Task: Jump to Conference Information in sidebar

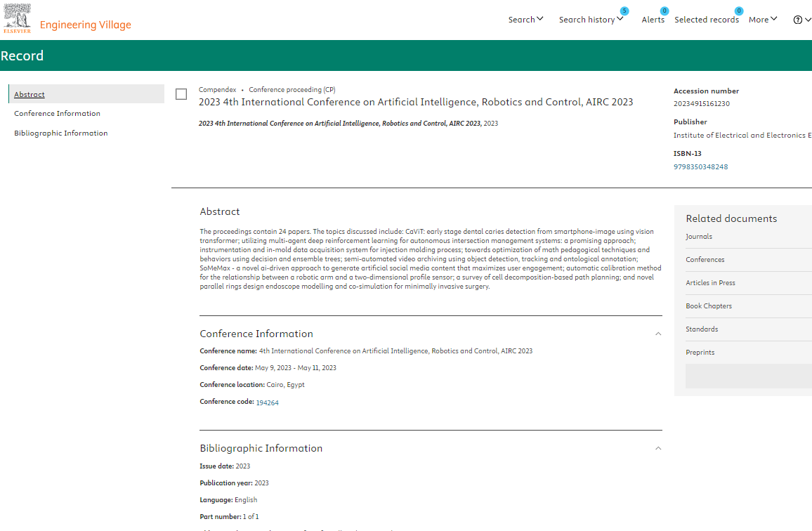Action: click(x=57, y=114)
